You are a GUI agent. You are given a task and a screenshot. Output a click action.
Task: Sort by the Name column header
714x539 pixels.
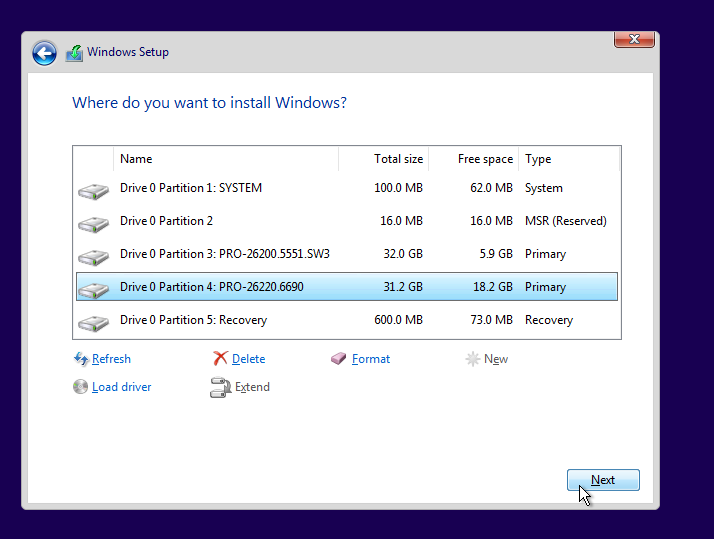pos(226,159)
